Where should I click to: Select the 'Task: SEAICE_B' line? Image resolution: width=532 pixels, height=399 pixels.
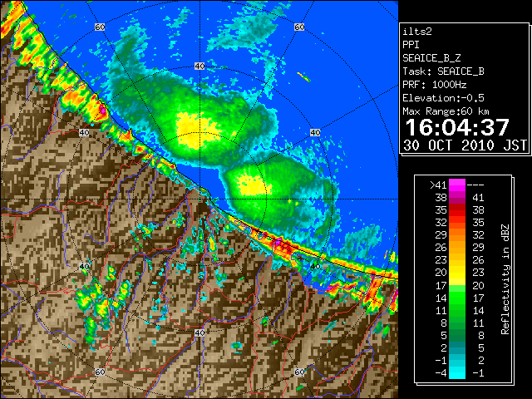click(x=443, y=71)
